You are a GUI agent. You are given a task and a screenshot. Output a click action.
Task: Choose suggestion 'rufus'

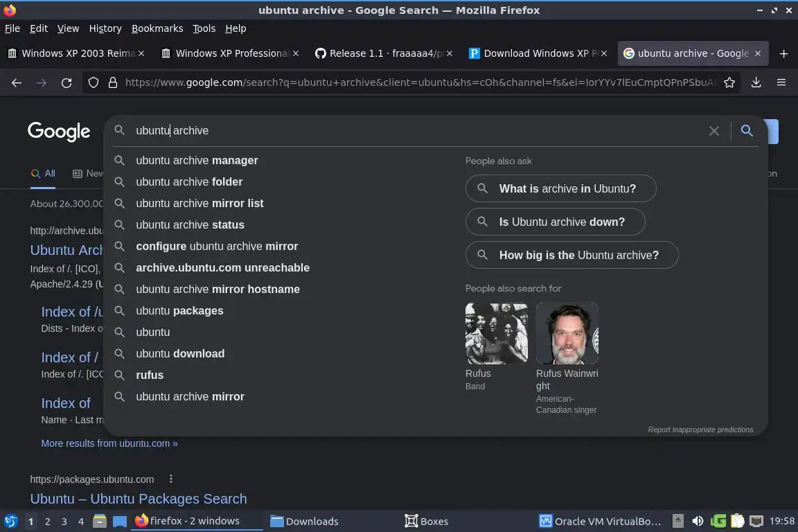click(x=150, y=375)
